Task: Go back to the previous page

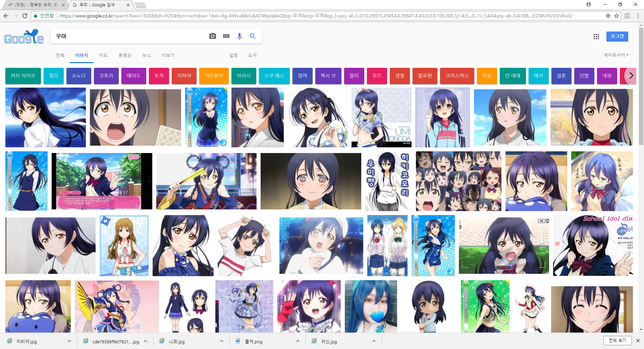Action: [6, 16]
